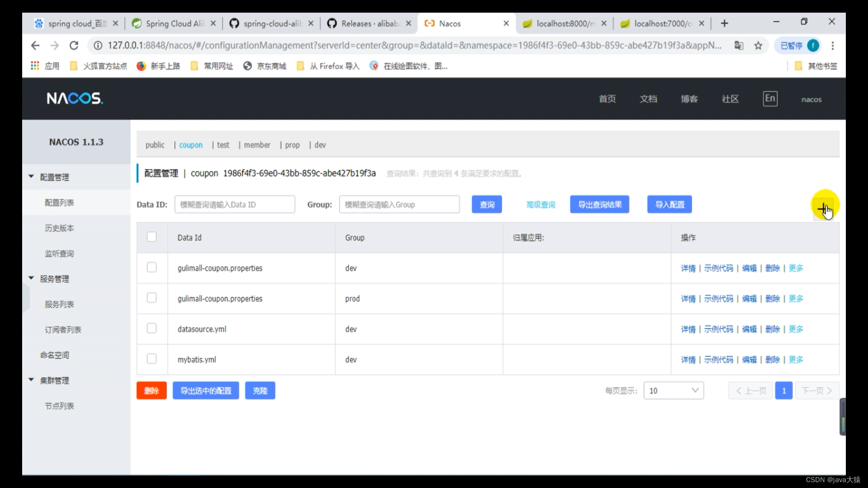Switch to the test namespace tab
Image resolution: width=868 pixels, height=488 pixels.
tap(223, 145)
